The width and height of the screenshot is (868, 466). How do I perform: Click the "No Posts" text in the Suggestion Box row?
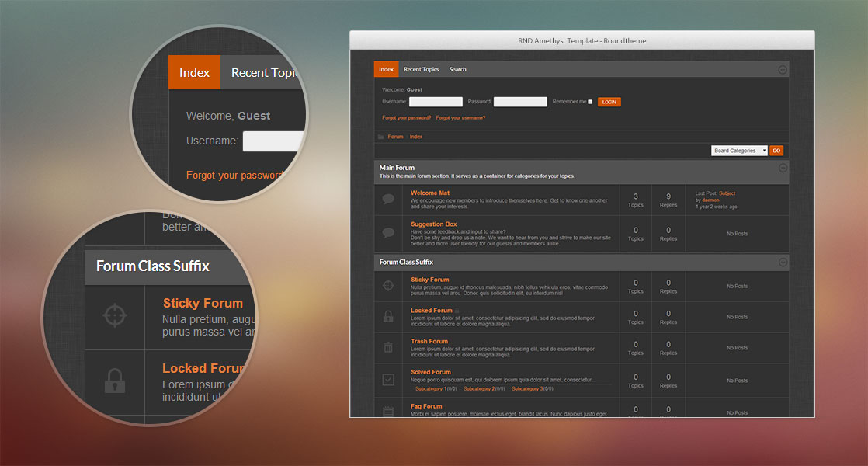pos(738,234)
